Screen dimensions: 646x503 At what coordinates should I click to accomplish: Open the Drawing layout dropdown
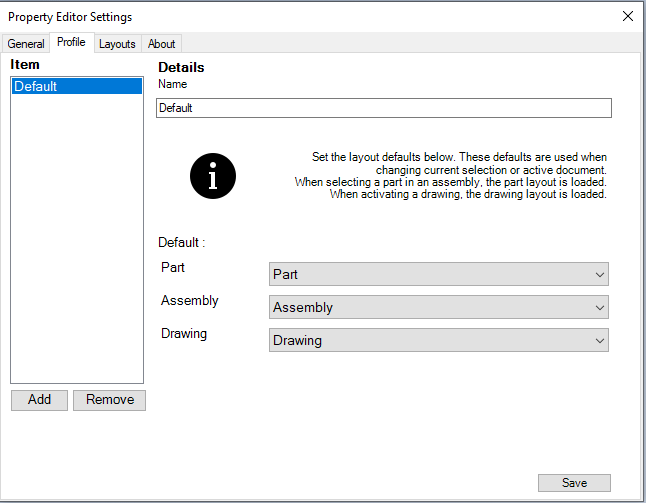point(438,340)
